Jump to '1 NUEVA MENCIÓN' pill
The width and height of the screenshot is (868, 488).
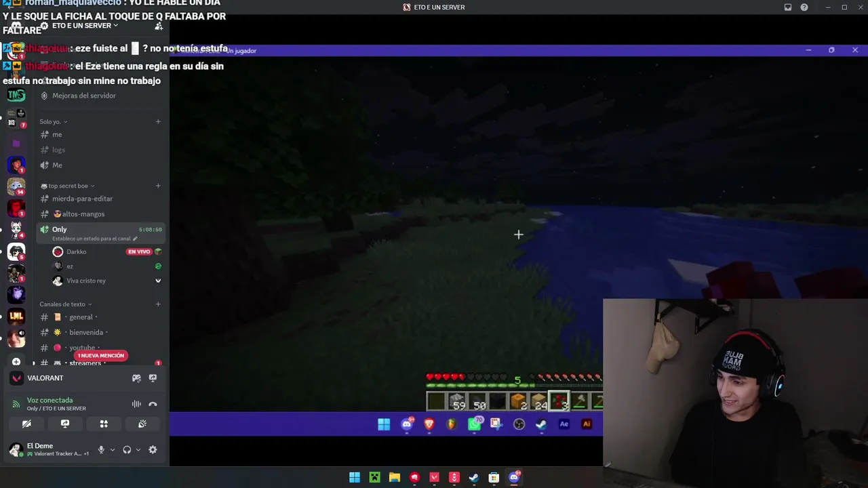[100, 356]
